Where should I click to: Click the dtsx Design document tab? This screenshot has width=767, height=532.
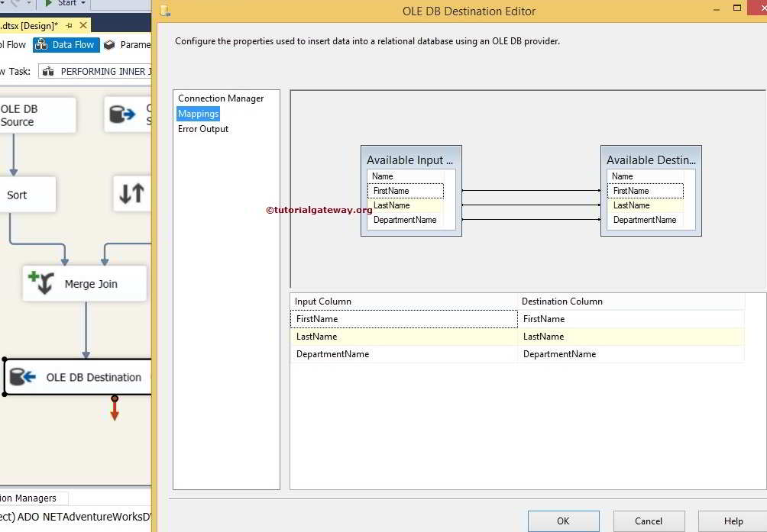32,24
